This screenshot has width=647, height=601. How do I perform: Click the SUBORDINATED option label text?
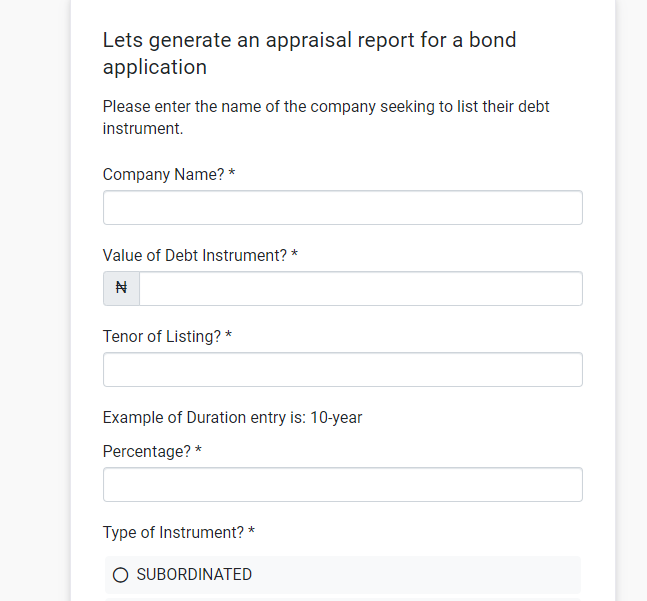[x=194, y=575]
